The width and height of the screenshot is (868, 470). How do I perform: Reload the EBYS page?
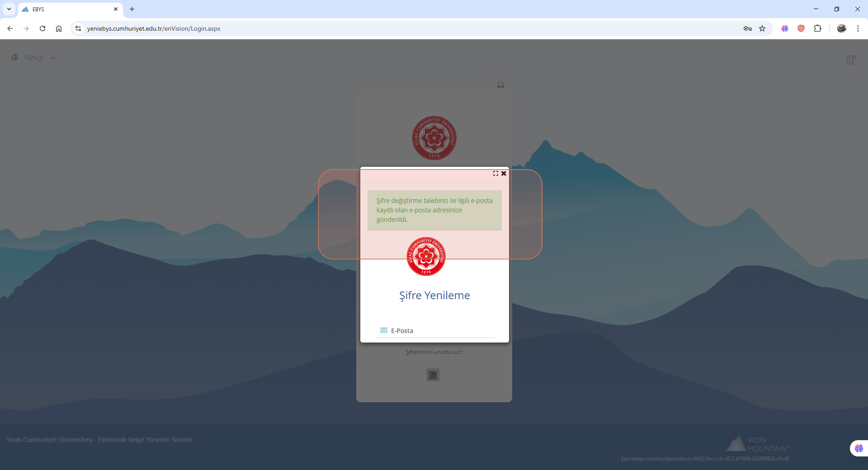(x=42, y=28)
